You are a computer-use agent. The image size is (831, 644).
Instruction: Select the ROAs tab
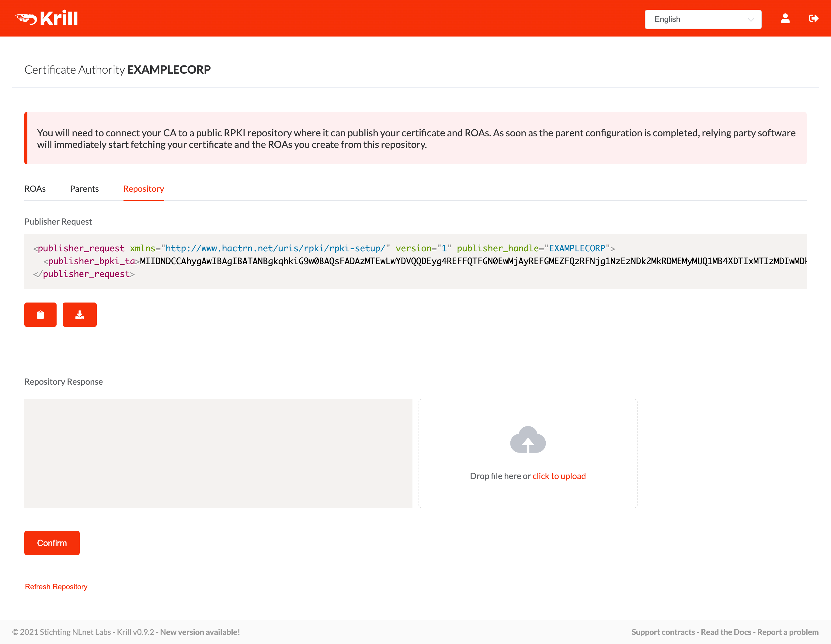[x=35, y=188]
